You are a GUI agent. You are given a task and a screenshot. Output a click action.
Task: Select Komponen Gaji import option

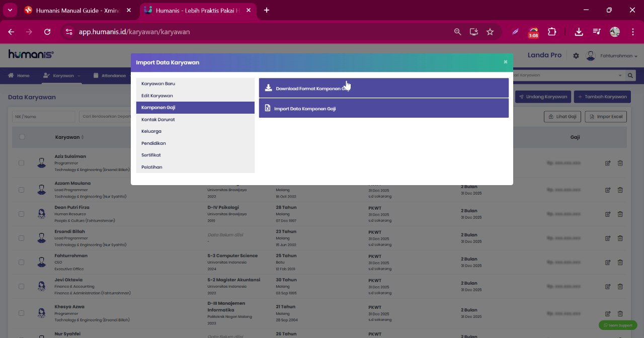195,108
